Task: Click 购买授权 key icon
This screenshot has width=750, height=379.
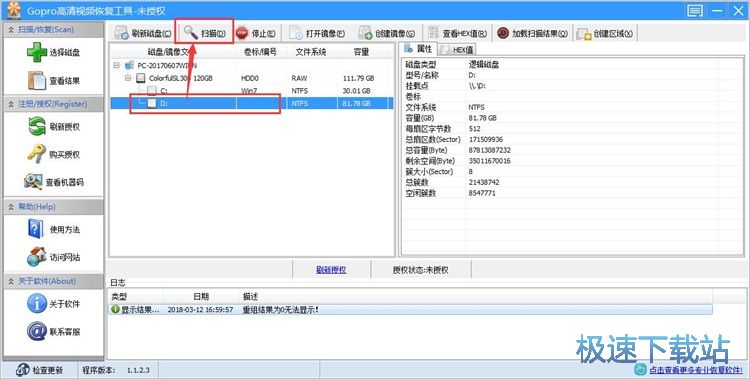Action: click(x=53, y=154)
